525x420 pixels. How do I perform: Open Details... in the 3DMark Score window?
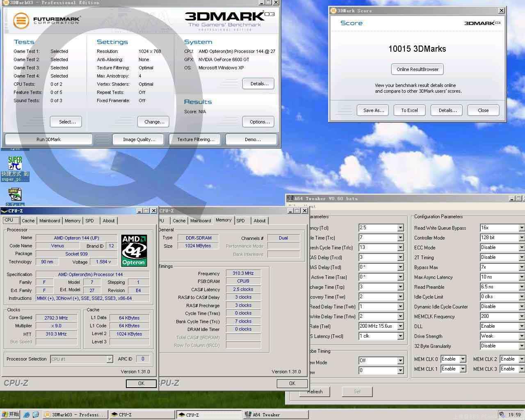click(x=447, y=110)
